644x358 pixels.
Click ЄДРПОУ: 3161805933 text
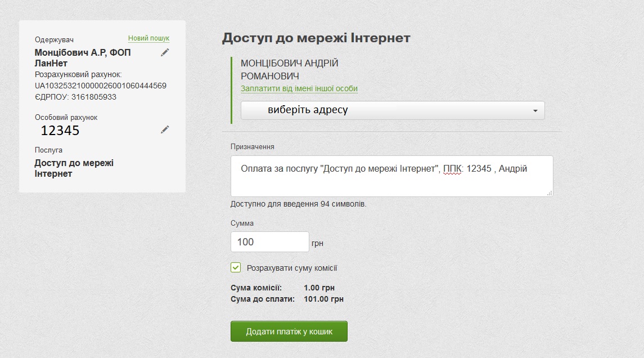tap(75, 97)
